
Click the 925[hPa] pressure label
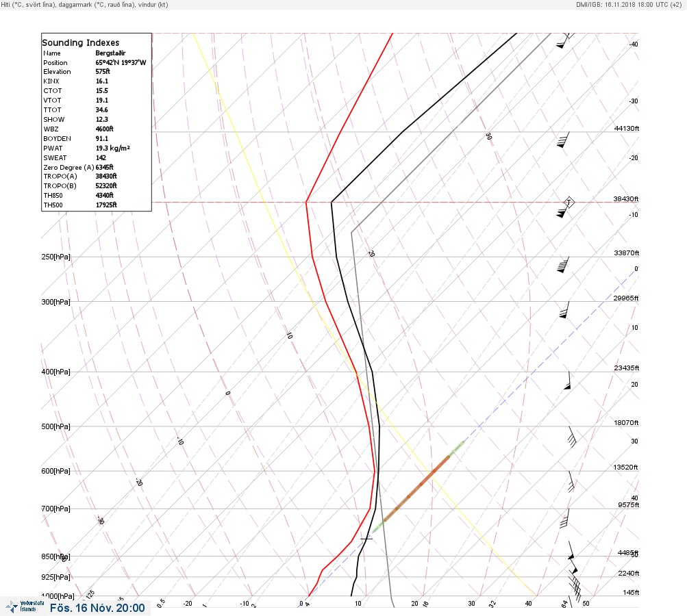coord(55,578)
